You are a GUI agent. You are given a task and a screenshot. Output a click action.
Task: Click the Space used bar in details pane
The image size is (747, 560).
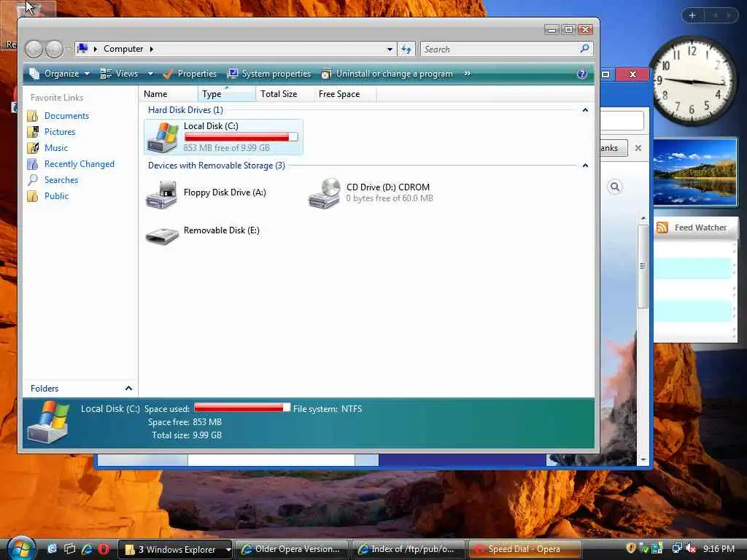click(x=242, y=408)
